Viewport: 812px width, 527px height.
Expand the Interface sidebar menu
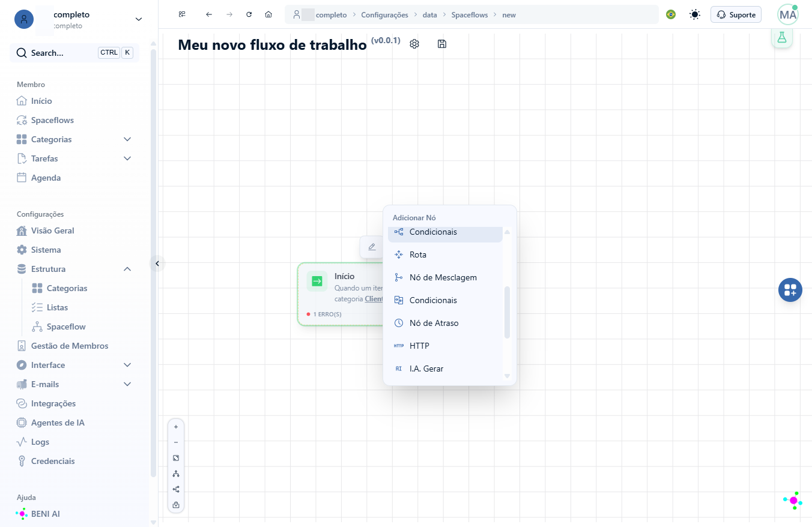pos(127,365)
